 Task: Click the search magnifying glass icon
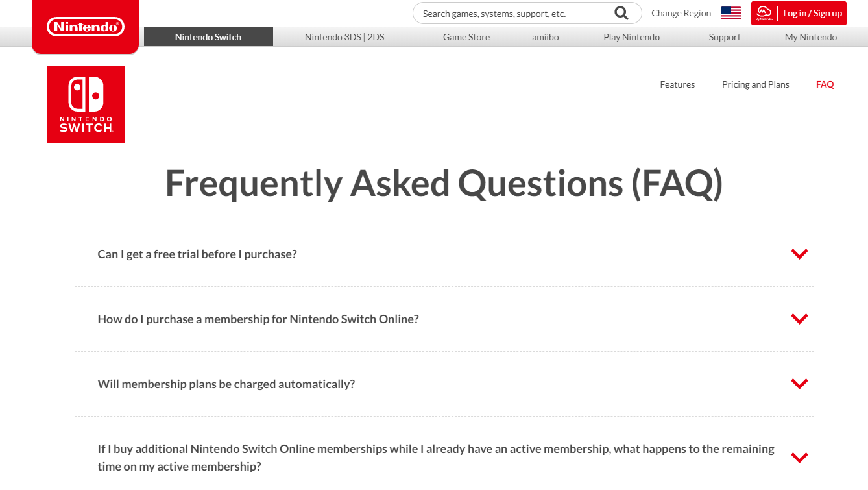pyautogui.click(x=621, y=13)
